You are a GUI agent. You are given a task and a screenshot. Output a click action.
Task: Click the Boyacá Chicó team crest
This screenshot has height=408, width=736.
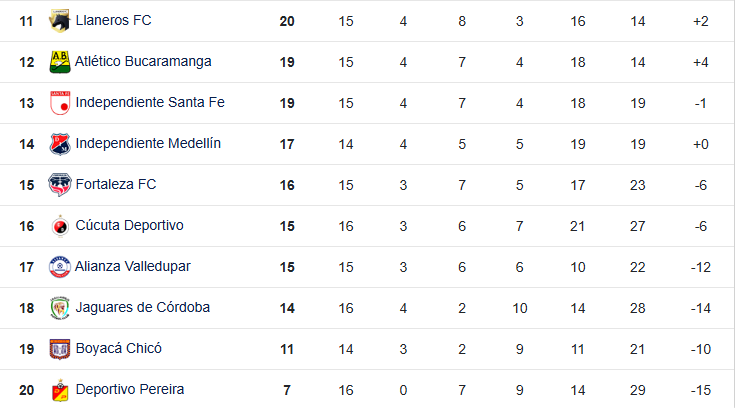(x=60, y=349)
